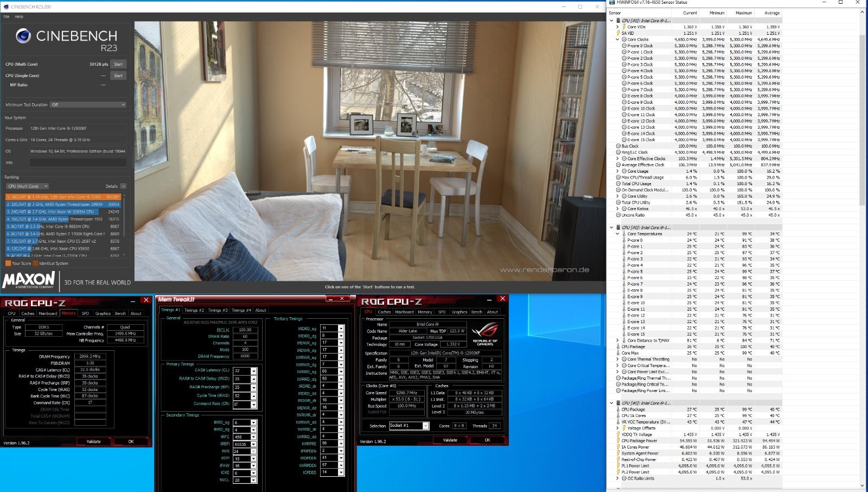This screenshot has height=492, width=868.
Task: Click the MAXON logo in Cinebench
Action: pyautogui.click(x=29, y=280)
